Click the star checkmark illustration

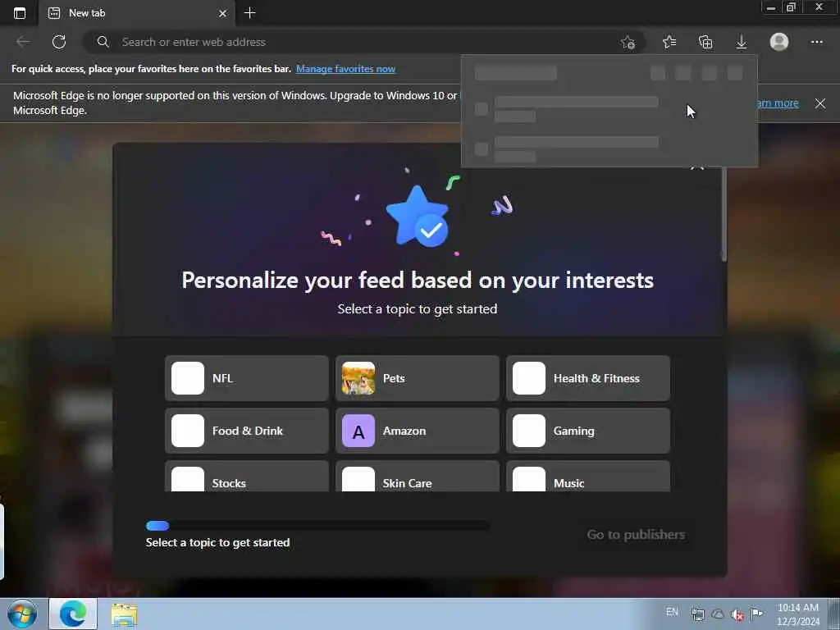click(418, 216)
